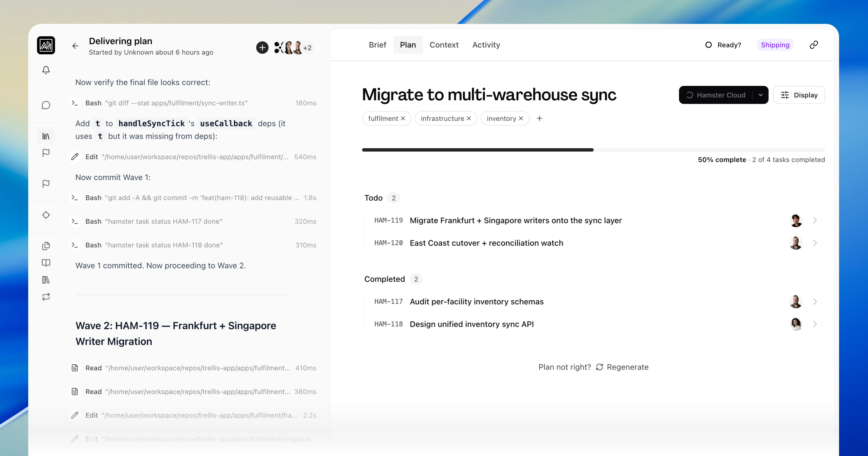The image size is (868, 456).
Task: Expand HAM-120 task with chevron
Action: tap(815, 243)
